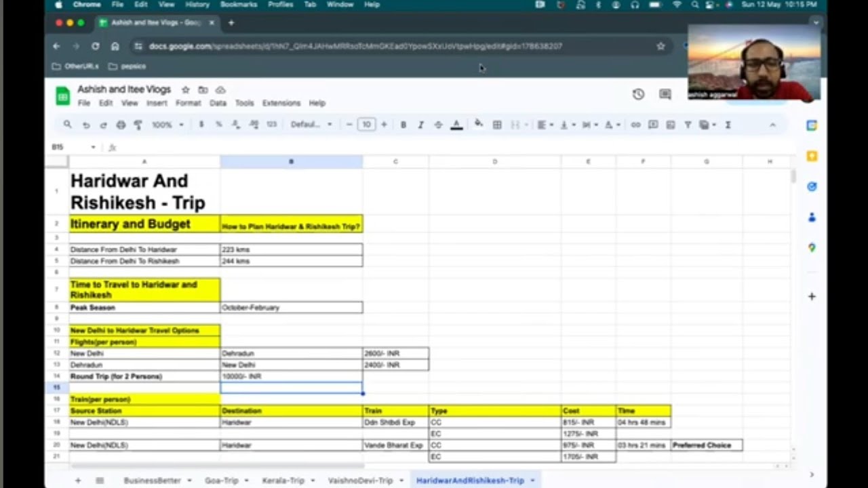Switch to the VaishnoDevi-Trip sheet tab

pyautogui.click(x=360, y=481)
